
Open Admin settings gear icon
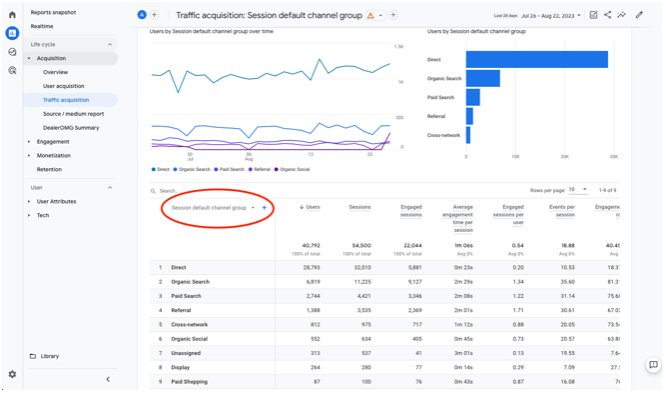tap(12, 374)
